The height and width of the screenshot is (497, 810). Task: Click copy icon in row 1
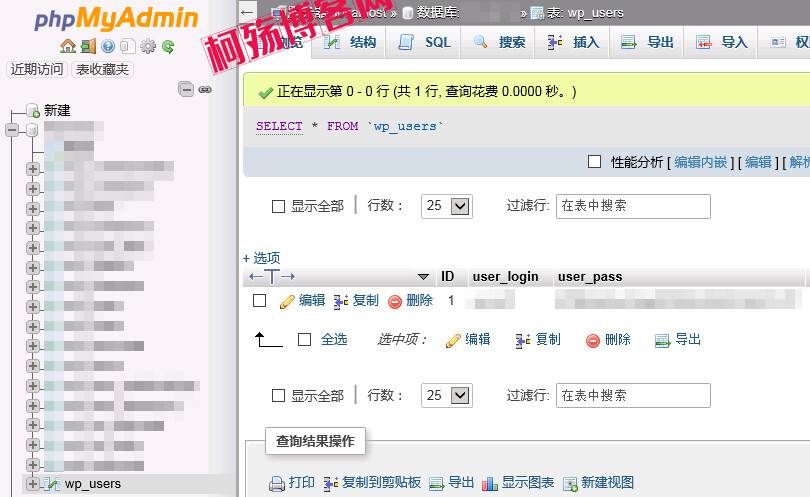(340, 301)
